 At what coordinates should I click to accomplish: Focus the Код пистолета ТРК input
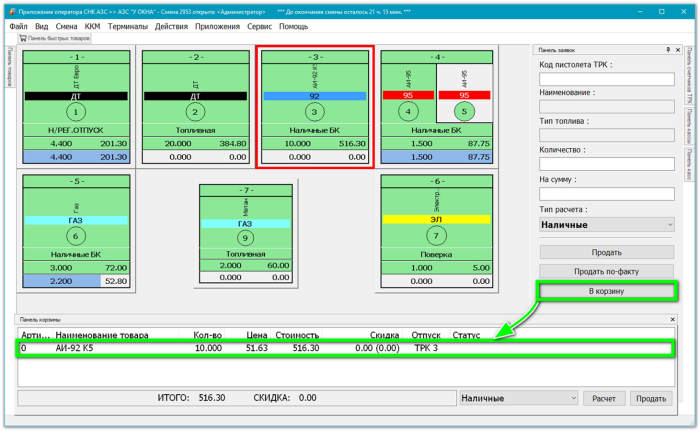[x=606, y=79]
